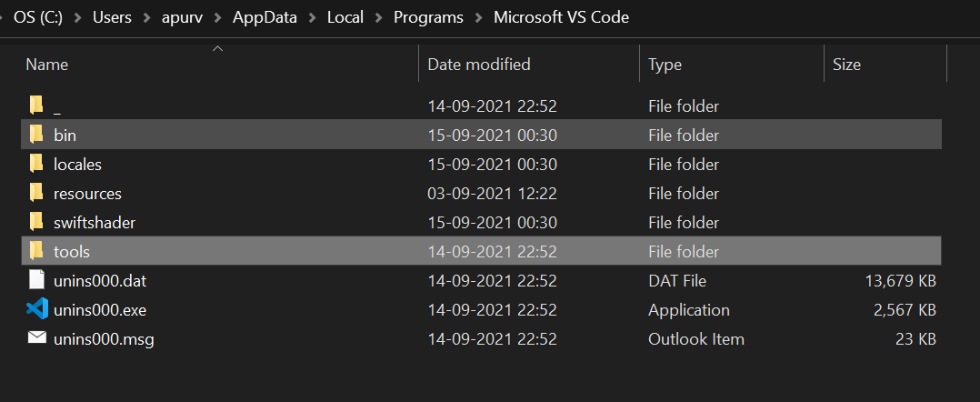Select the bin folder icon

tap(36, 136)
